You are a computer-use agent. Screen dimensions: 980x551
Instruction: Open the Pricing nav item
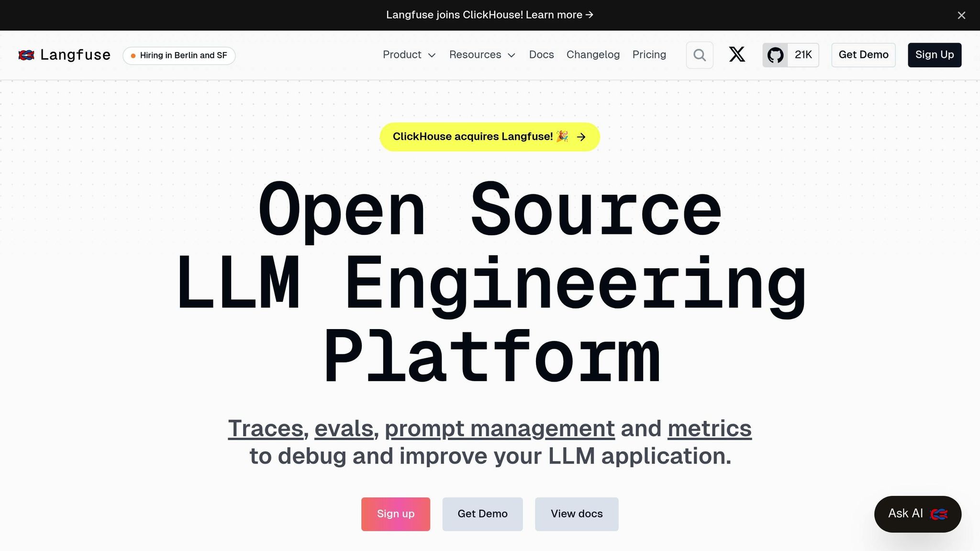tap(649, 55)
